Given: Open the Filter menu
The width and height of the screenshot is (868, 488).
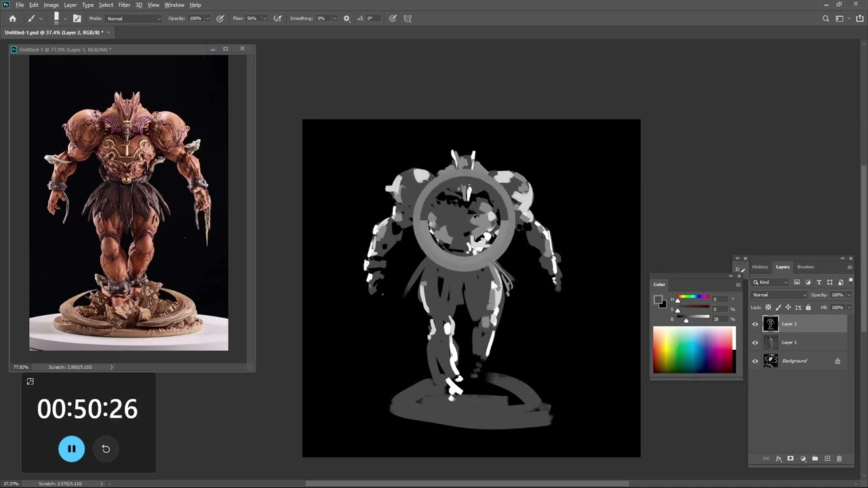Looking at the screenshot, I should pos(124,5).
